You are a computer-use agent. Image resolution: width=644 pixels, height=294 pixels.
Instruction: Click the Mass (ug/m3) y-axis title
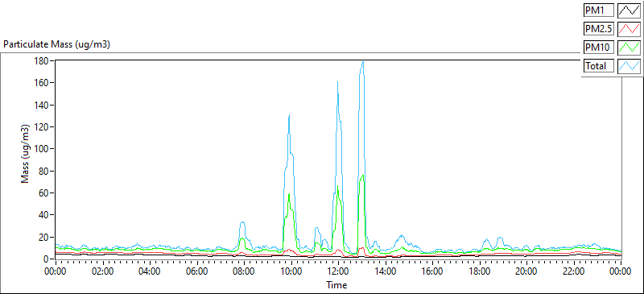[26, 153]
